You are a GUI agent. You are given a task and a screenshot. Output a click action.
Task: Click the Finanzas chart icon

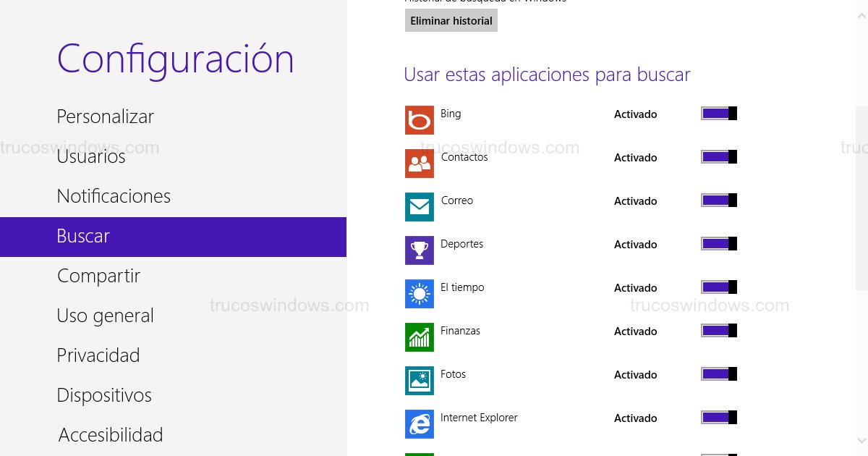(x=420, y=337)
